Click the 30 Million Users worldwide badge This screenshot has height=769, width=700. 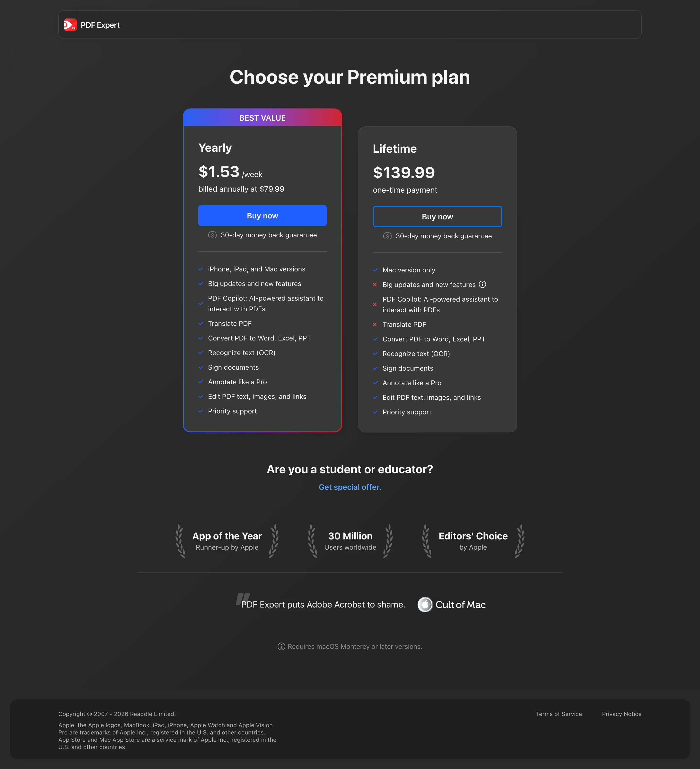click(x=350, y=541)
